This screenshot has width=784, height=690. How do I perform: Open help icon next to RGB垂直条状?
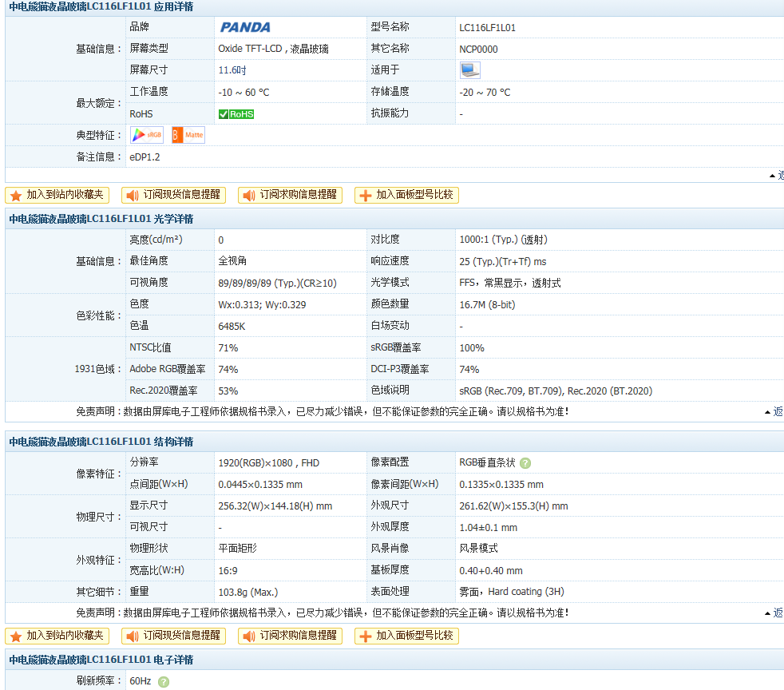point(525,463)
